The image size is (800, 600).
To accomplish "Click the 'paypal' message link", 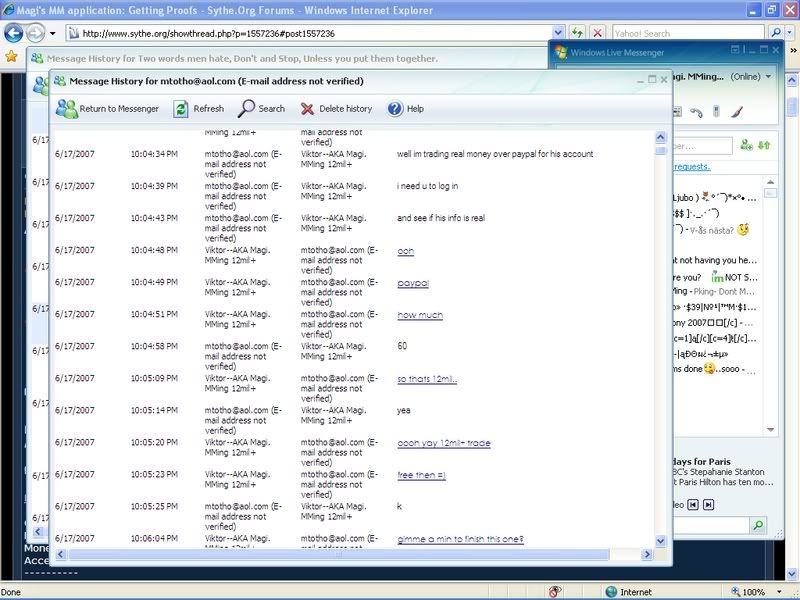I will point(413,283).
